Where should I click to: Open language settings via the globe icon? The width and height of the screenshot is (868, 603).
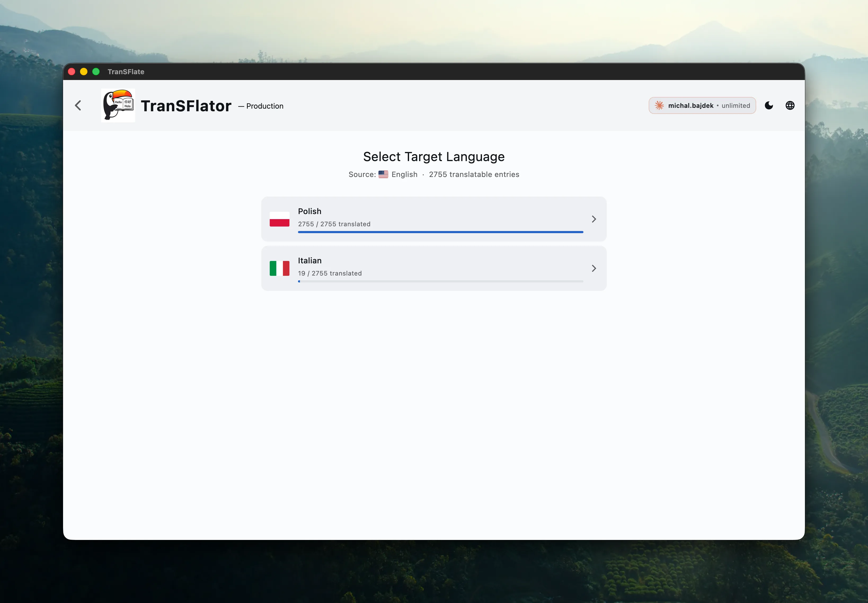(790, 105)
